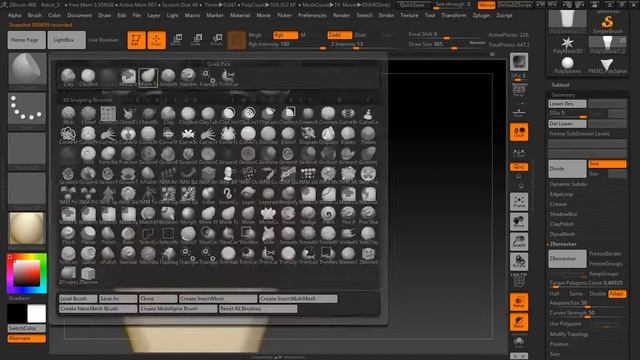Pick the Nudge brush
Screen dimensions: 640x360
[x=308, y=215]
